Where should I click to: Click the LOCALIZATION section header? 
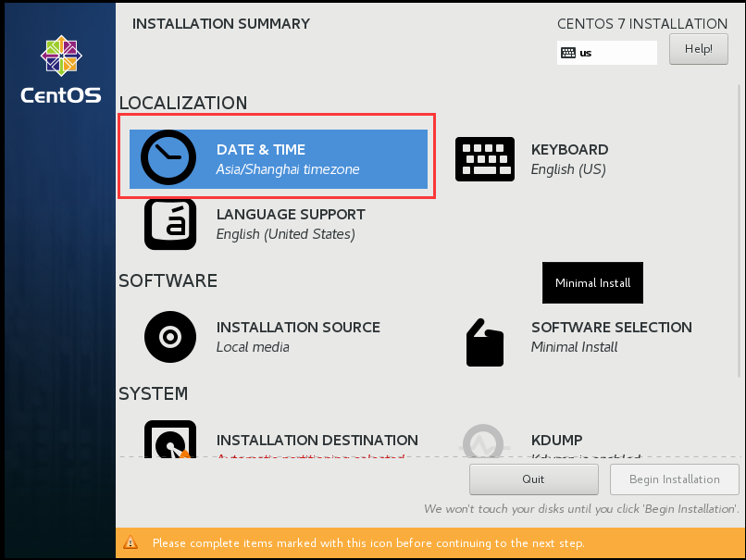click(x=183, y=103)
